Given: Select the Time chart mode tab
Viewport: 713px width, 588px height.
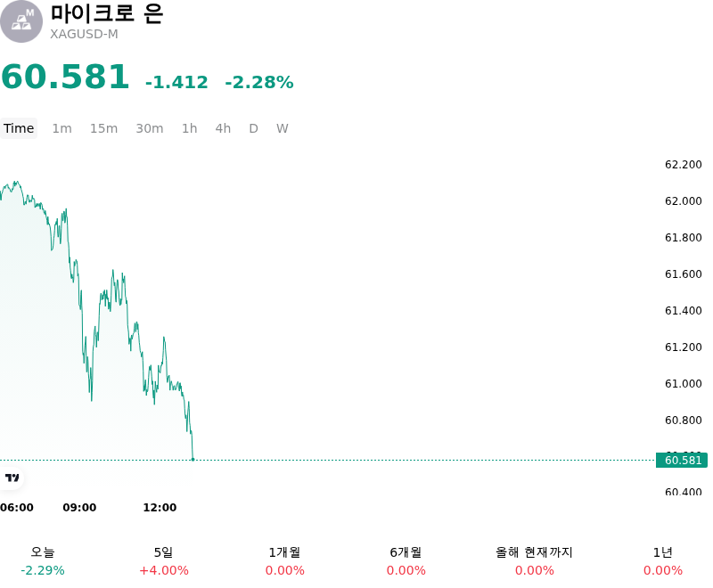Looking at the screenshot, I should 19,128.
